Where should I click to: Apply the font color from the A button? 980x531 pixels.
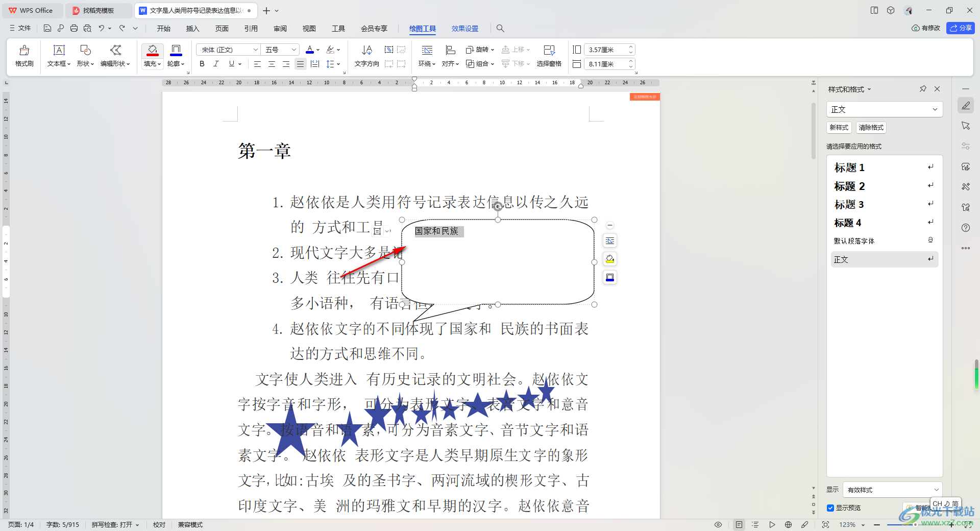click(x=309, y=50)
